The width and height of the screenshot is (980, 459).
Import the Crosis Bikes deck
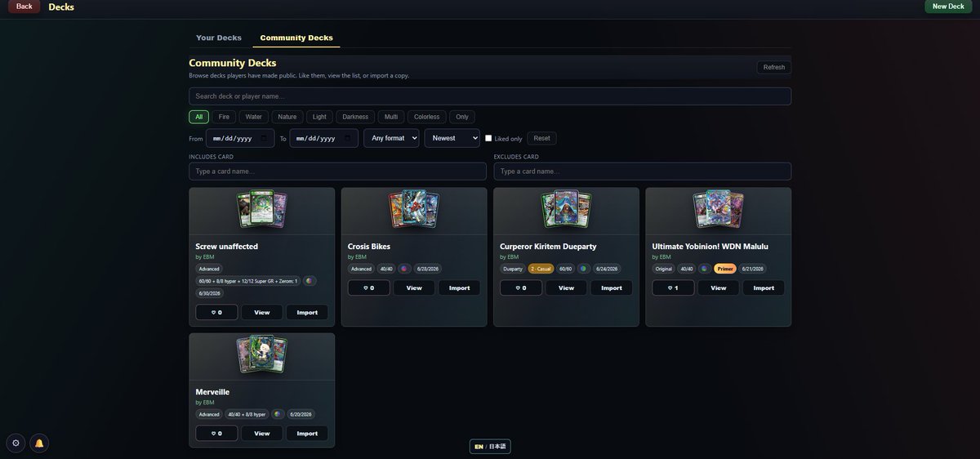(459, 287)
